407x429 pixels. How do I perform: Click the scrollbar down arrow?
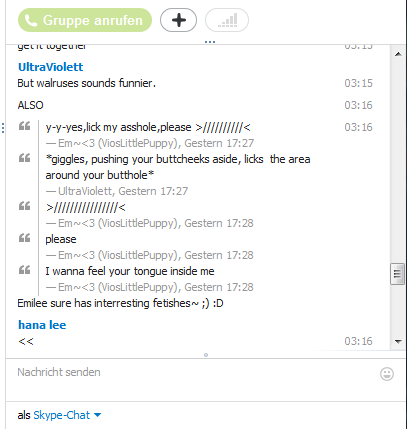[398, 341]
